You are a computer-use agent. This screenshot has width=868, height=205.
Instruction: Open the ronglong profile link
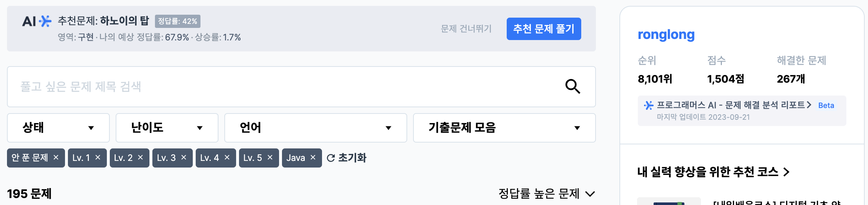pos(666,35)
